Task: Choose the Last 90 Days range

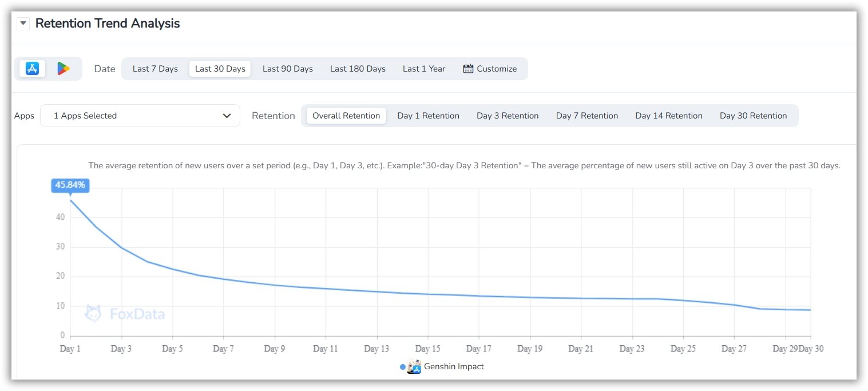Action: [x=287, y=69]
